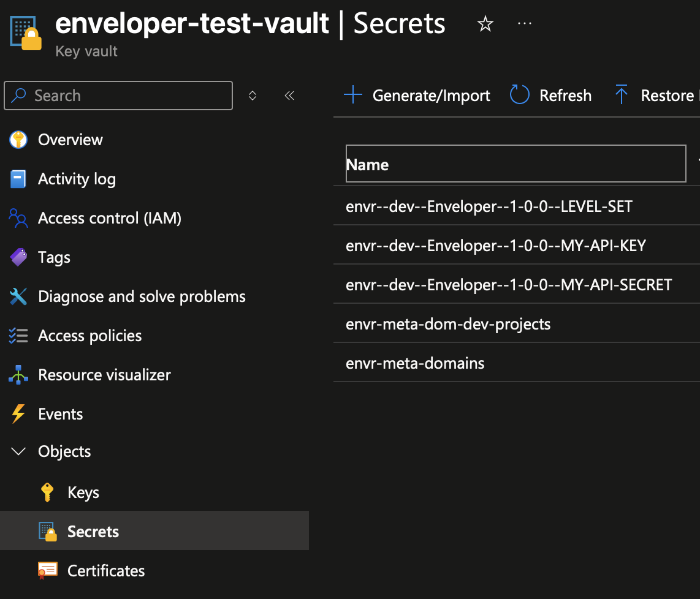Select the Certificates icon in sidebar

pyautogui.click(x=48, y=570)
